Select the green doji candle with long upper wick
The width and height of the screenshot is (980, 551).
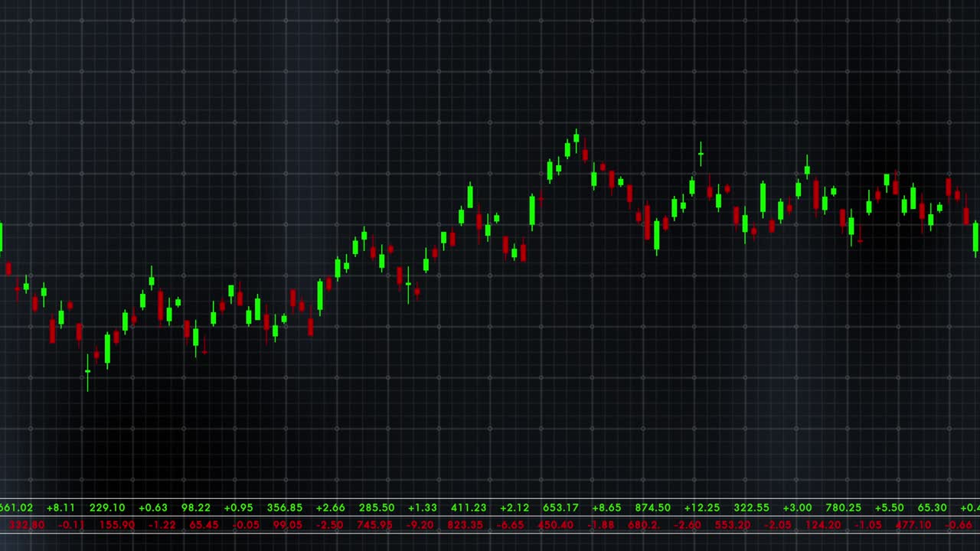point(701,153)
